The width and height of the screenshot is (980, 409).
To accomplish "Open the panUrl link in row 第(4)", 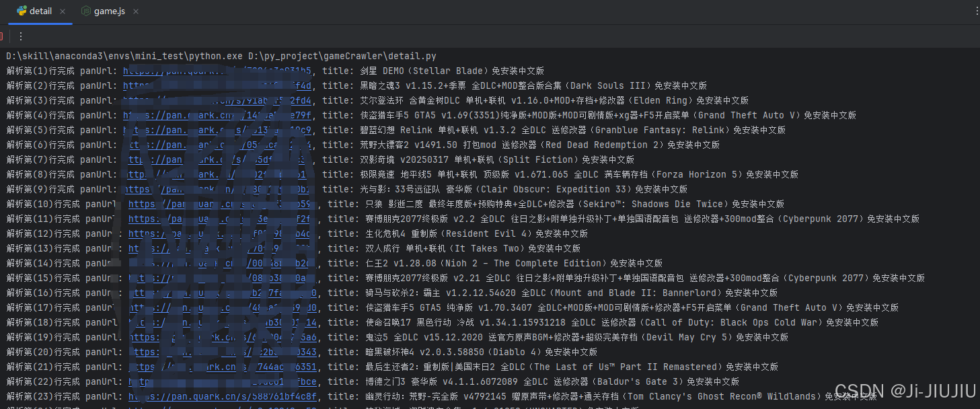I will coord(217,115).
